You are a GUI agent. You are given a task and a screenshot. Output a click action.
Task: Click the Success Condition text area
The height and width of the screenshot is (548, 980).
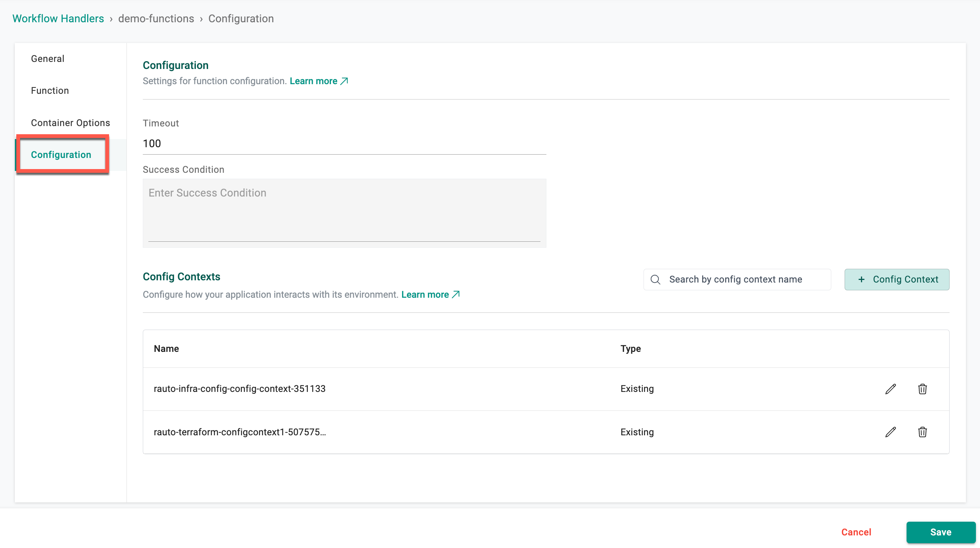[x=344, y=213]
